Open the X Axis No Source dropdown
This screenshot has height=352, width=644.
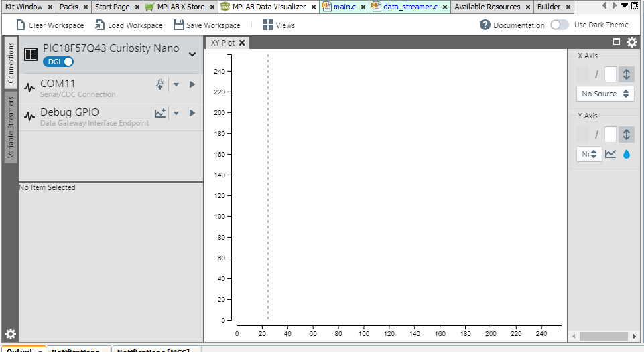(605, 94)
